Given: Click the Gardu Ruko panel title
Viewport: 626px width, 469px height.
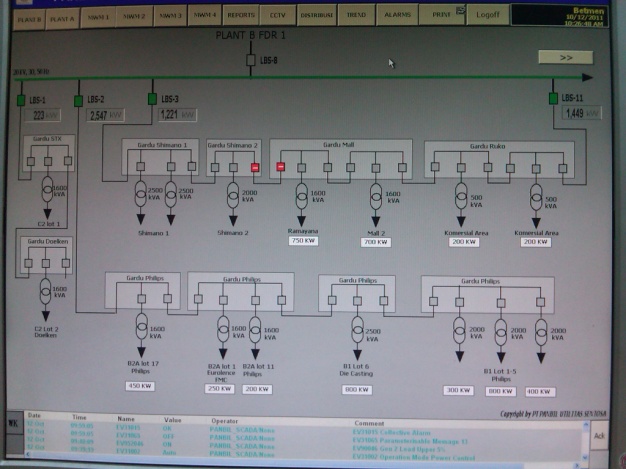Looking at the screenshot, I should pyautogui.click(x=487, y=146).
